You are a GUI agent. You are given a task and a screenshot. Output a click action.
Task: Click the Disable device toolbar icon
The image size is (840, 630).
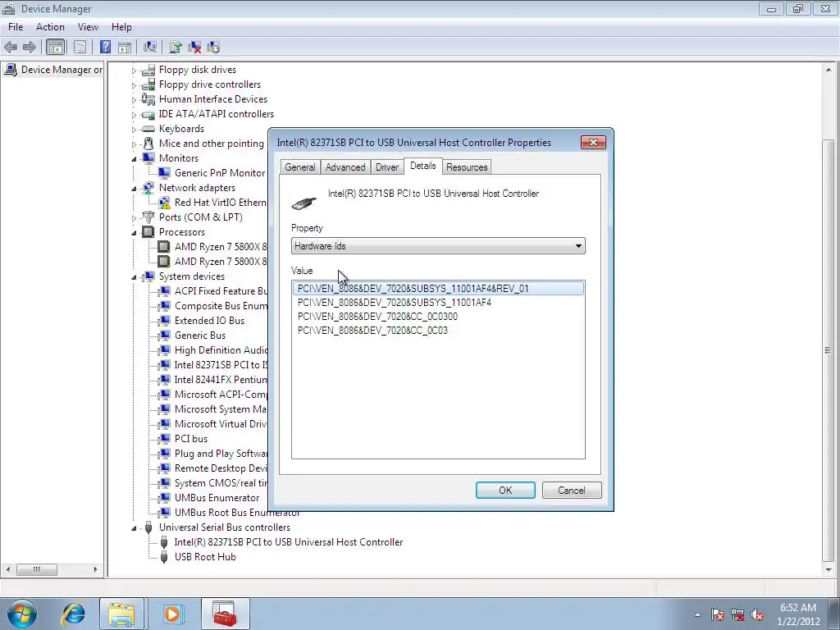[213, 47]
